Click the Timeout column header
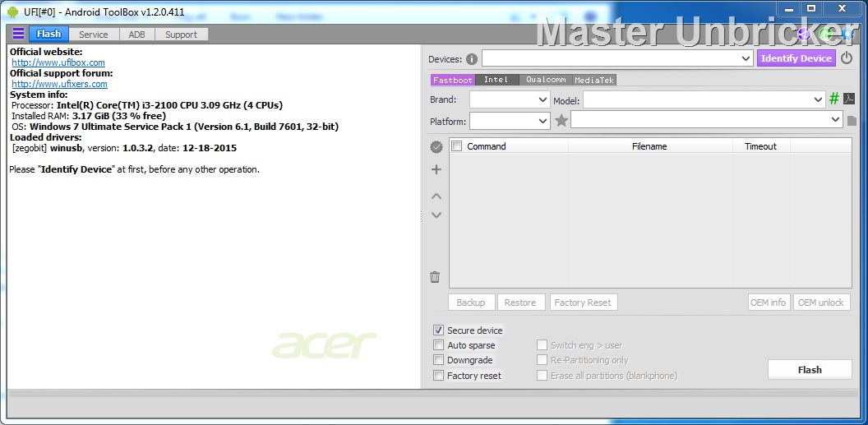Image resolution: width=868 pixels, height=425 pixels. [760, 146]
